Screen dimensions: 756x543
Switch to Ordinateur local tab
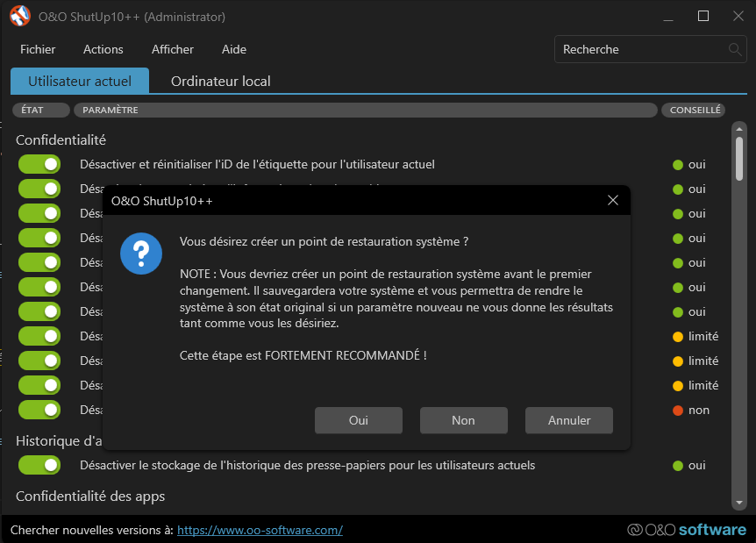(220, 82)
